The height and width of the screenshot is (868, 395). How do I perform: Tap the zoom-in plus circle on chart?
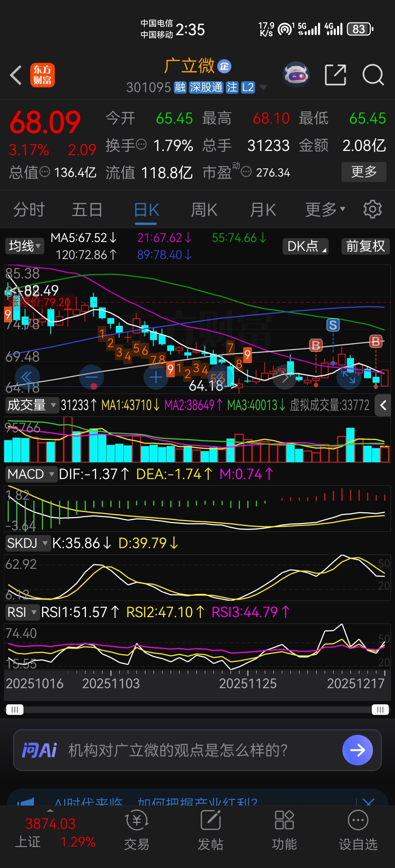tap(156, 377)
